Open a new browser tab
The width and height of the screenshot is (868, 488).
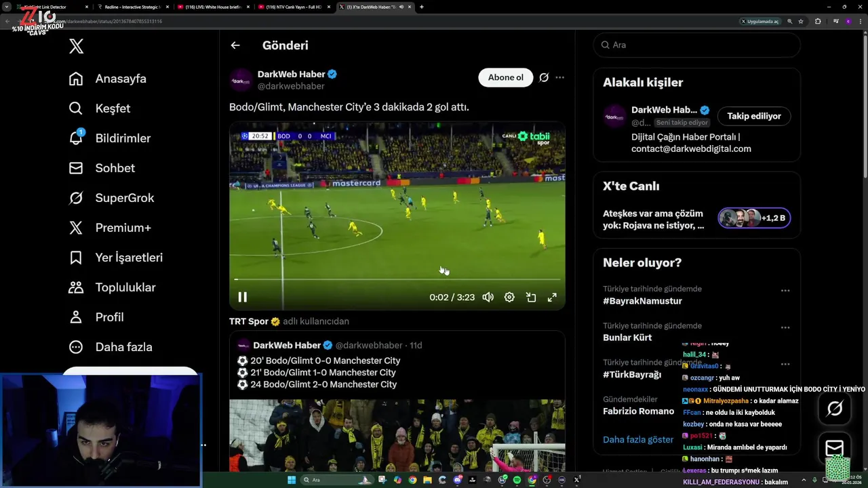pos(422,7)
